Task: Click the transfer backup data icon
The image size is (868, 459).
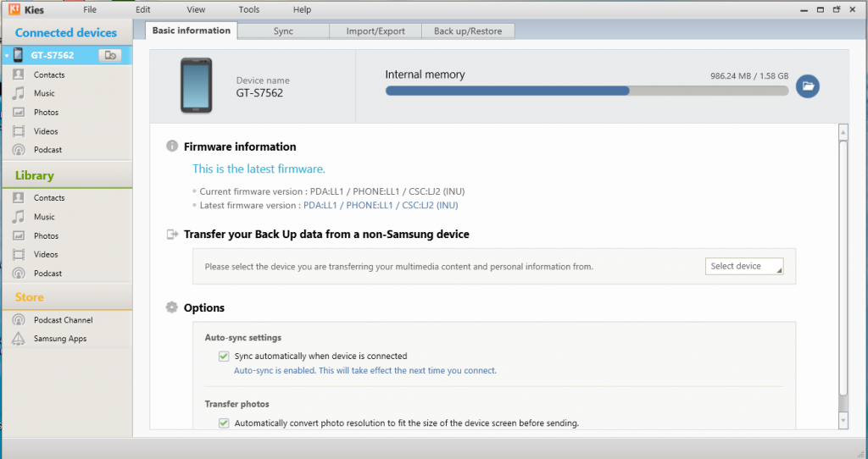Action: coord(172,235)
